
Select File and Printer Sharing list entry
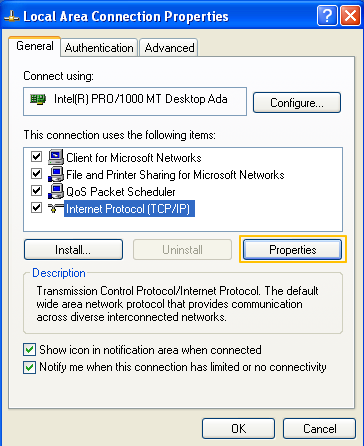click(175, 175)
